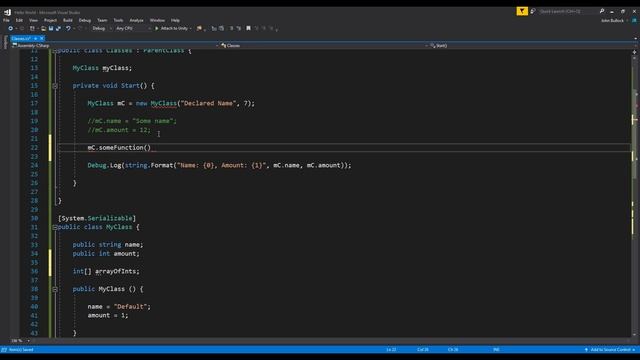
Task: Click int[] arrayOfInts declaration on line 36
Action: click(x=106, y=271)
